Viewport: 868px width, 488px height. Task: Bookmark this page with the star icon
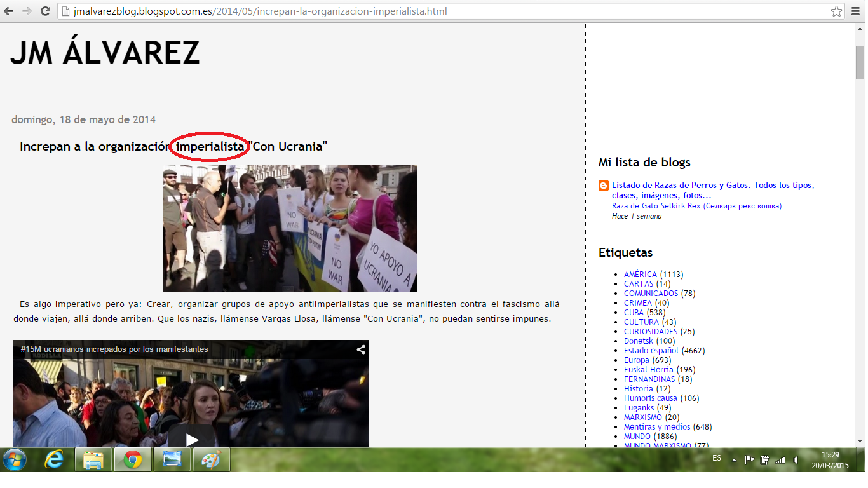pos(837,11)
